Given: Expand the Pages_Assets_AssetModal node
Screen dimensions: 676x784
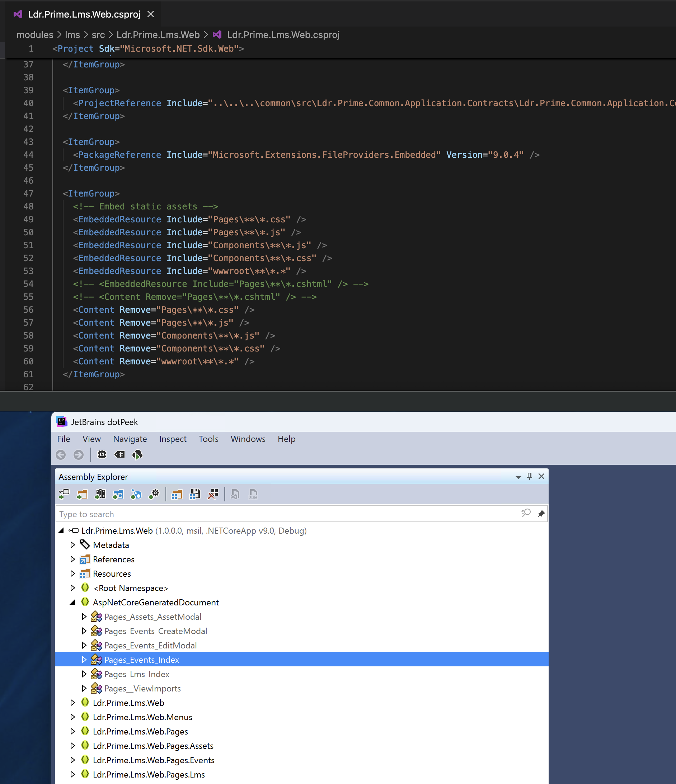Looking at the screenshot, I should 84,617.
